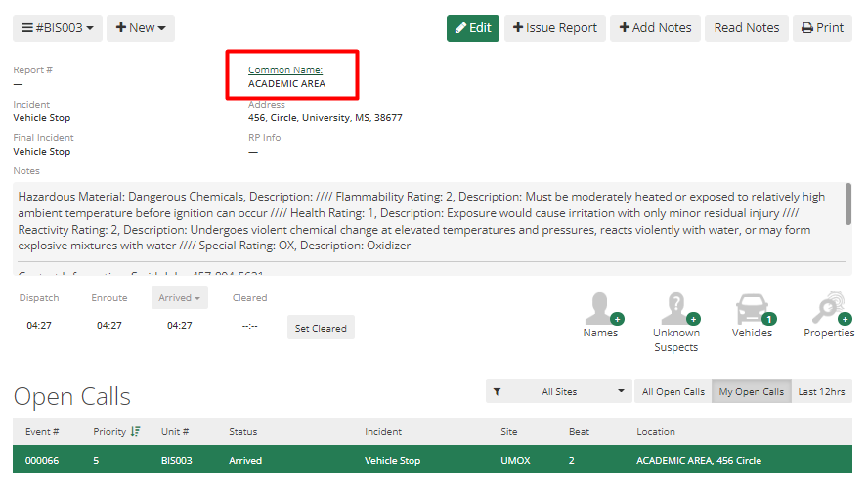Click Set Cleared button
Image resolution: width=868 pixels, height=492 pixels.
tap(321, 328)
